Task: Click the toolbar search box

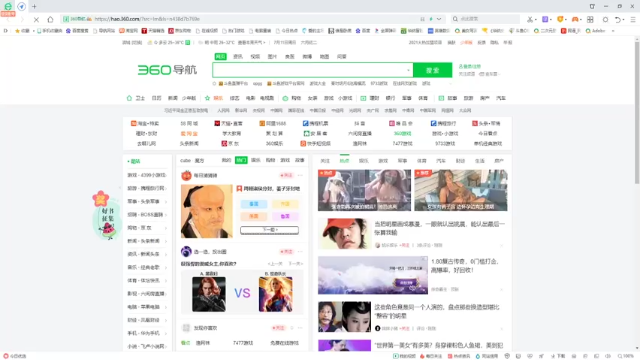Action: tap(486, 19)
